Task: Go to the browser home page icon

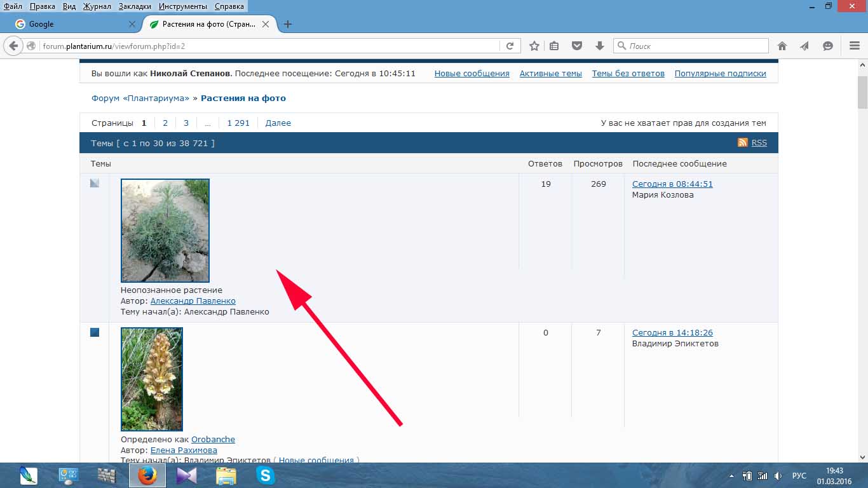Action: tap(782, 46)
